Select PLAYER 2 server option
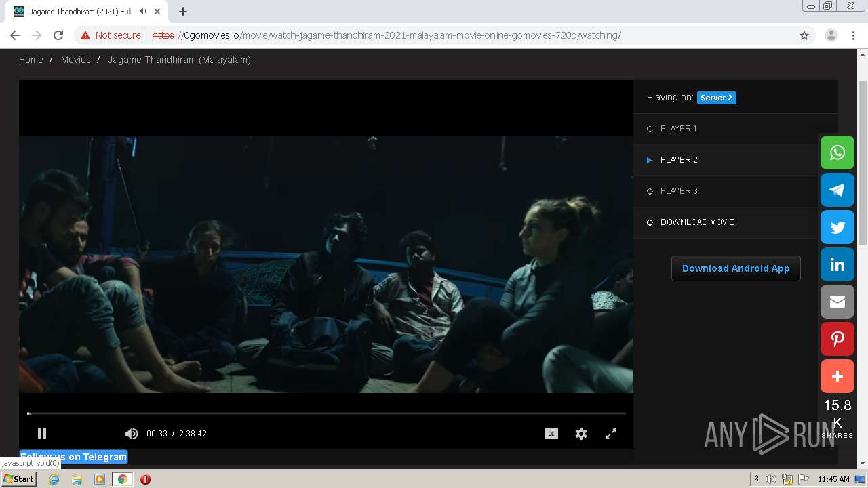This screenshot has width=868, height=488. point(735,160)
